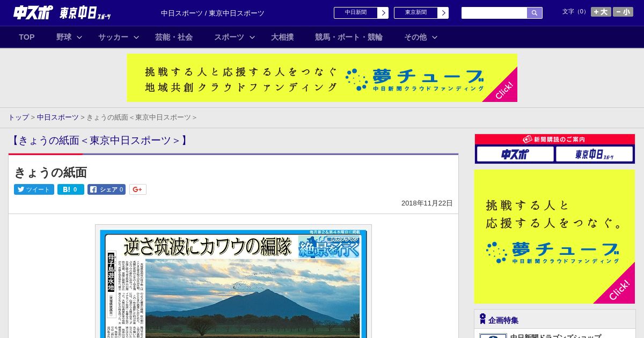644x338 pixels.
Task: Click the magnifier search button
Action: 535,13
